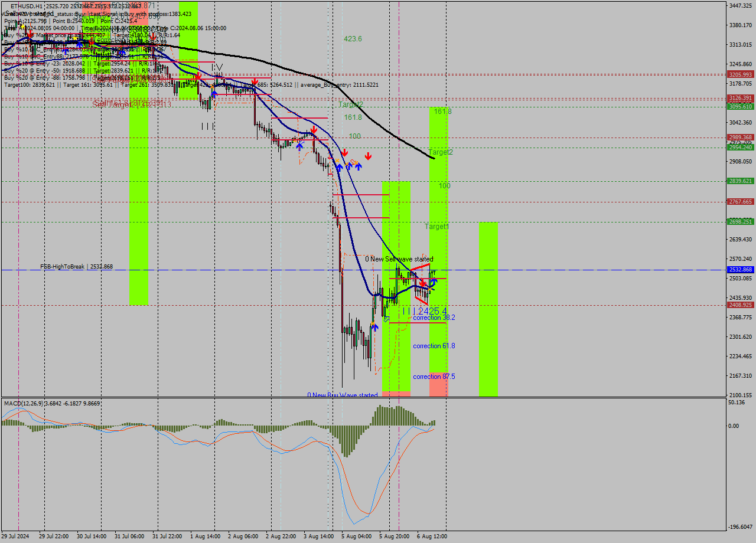This screenshot has width=756, height=543.
Task: Click the '0 New Buy Wave started' text
Action: [343, 394]
